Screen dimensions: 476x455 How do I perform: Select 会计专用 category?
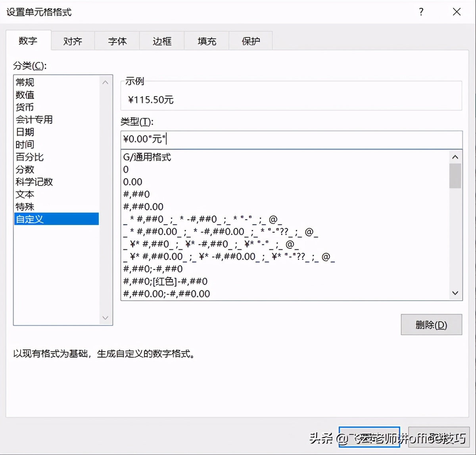[56, 120]
